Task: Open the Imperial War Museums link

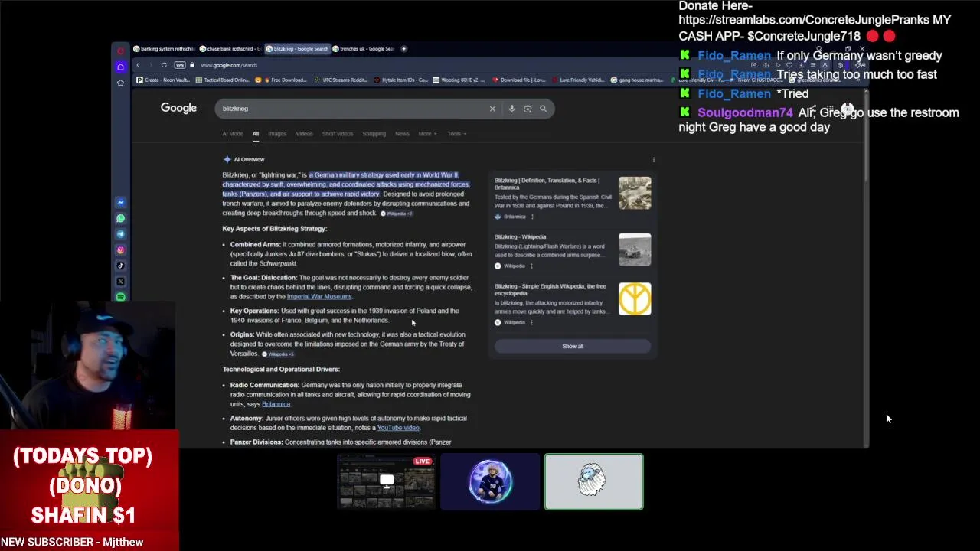Action: [319, 297]
